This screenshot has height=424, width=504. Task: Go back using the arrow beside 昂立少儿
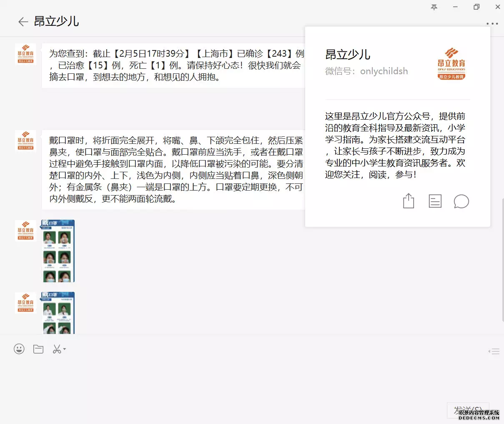click(x=23, y=22)
